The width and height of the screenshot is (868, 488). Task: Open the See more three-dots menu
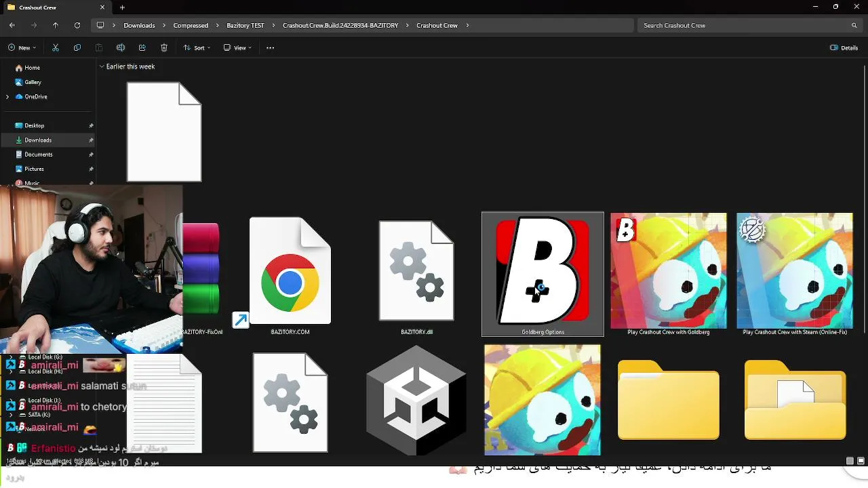[x=270, y=47]
